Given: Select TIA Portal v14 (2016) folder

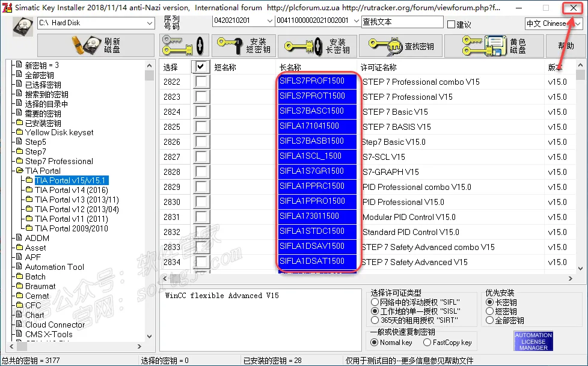Looking at the screenshot, I should pyautogui.click(x=72, y=190).
